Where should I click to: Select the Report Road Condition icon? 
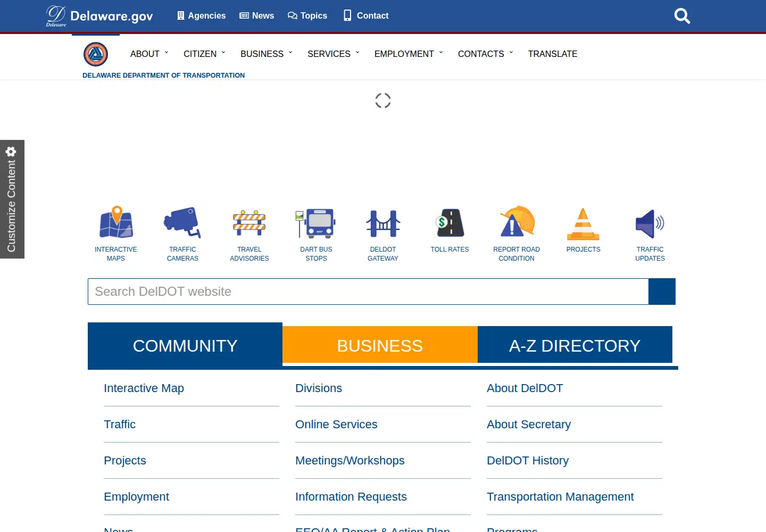pyautogui.click(x=517, y=221)
